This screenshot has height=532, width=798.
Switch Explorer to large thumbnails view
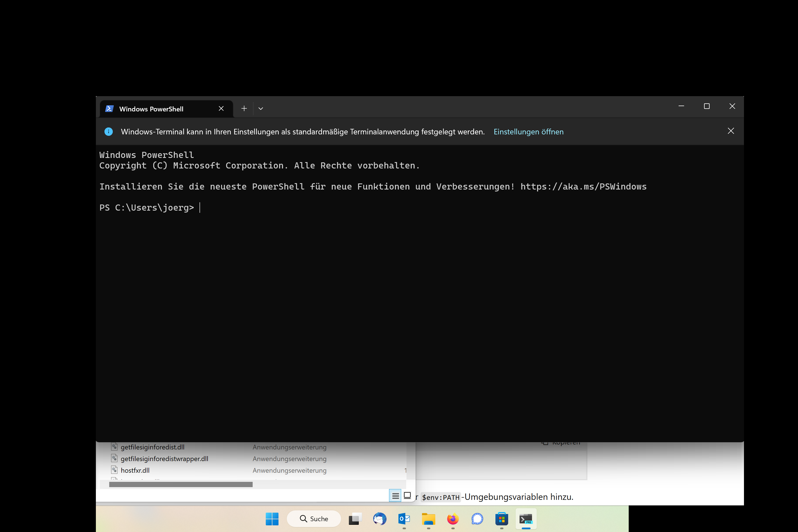[408, 496]
